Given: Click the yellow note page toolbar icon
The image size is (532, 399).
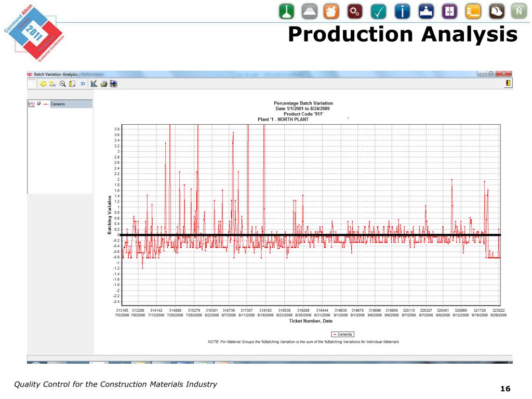Looking at the screenshot, I should [x=72, y=84].
